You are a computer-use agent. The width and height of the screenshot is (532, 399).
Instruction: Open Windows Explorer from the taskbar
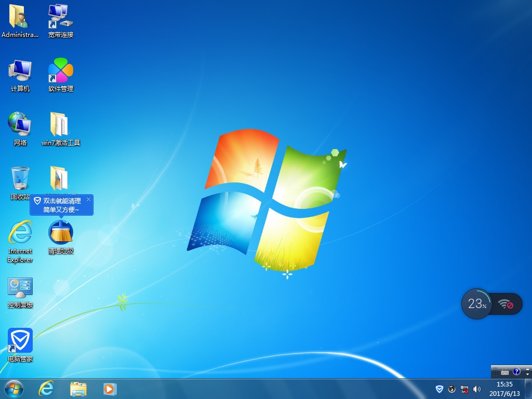[78, 388]
